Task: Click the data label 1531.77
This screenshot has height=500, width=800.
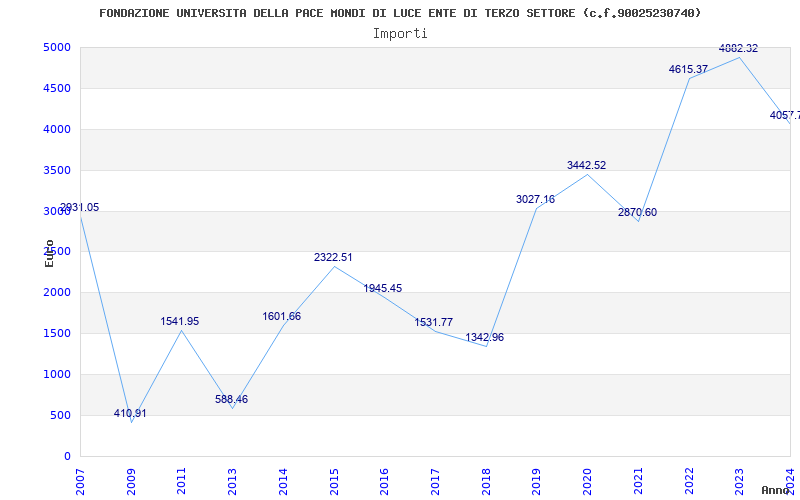Action: (x=434, y=322)
